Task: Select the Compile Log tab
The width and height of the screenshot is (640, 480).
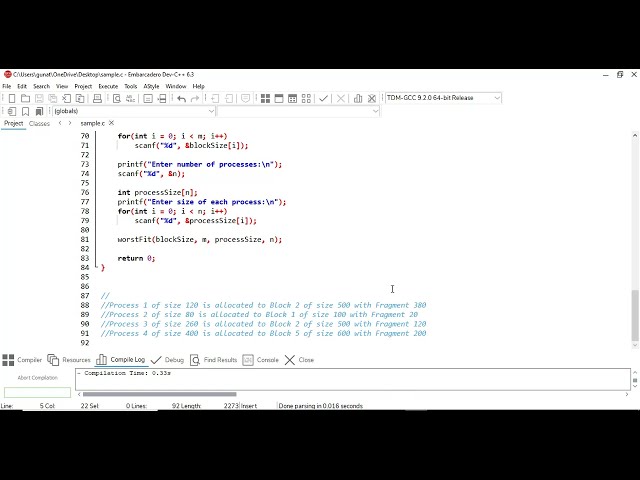Action: 120,360
